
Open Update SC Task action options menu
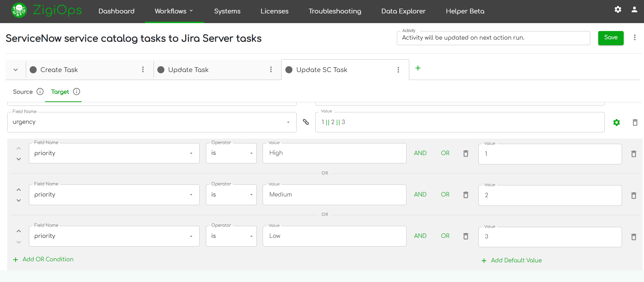point(398,70)
